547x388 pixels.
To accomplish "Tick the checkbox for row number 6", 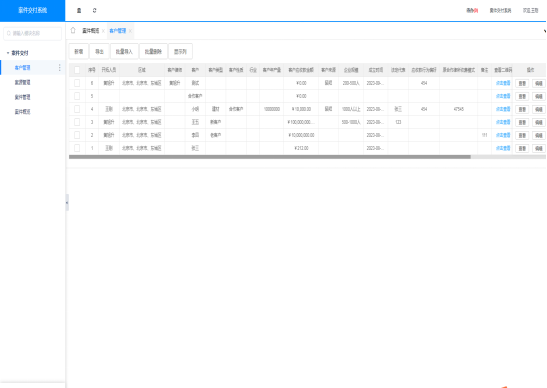I will (77, 83).
